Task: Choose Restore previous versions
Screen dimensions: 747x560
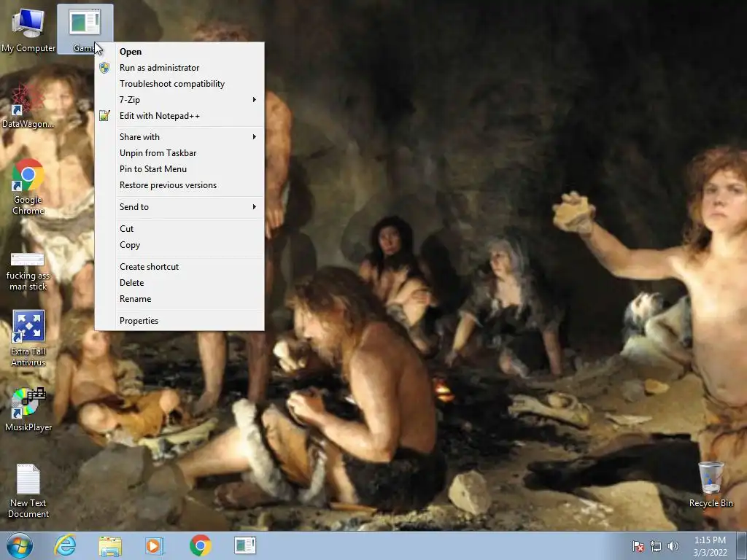Action: 179,185
